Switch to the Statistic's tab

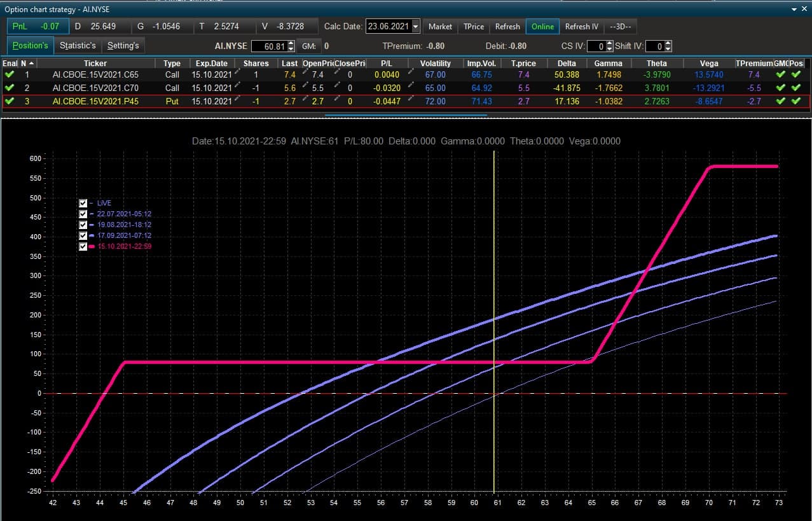[78, 45]
